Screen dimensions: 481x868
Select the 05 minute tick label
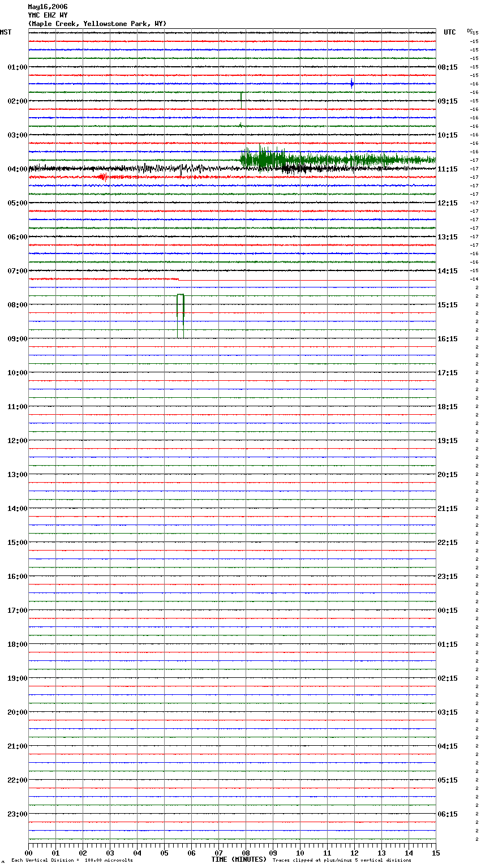pos(164,853)
